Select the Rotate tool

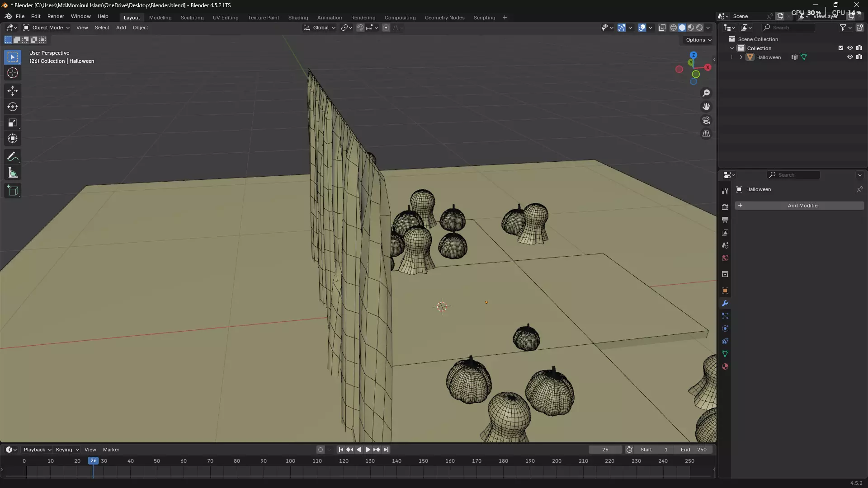[12, 107]
